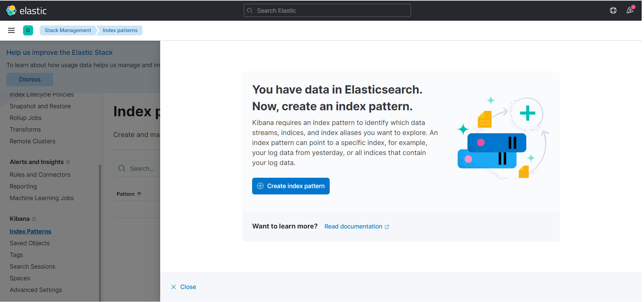Open Snapshot and Restore

click(x=40, y=106)
